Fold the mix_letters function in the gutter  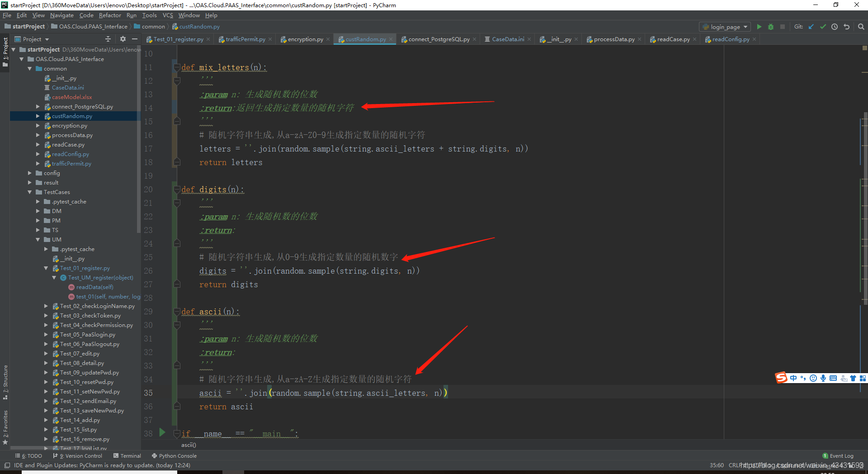coord(177,67)
